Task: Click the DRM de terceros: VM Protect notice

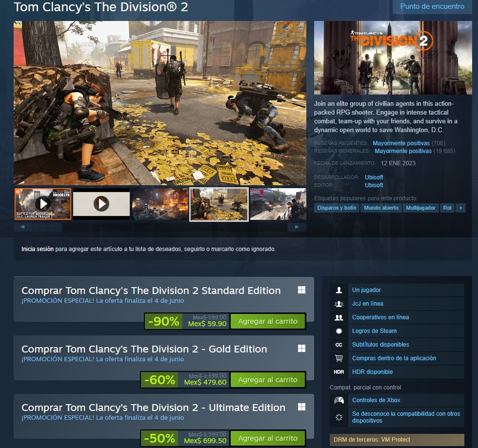Action: pyautogui.click(x=397, y=439)
